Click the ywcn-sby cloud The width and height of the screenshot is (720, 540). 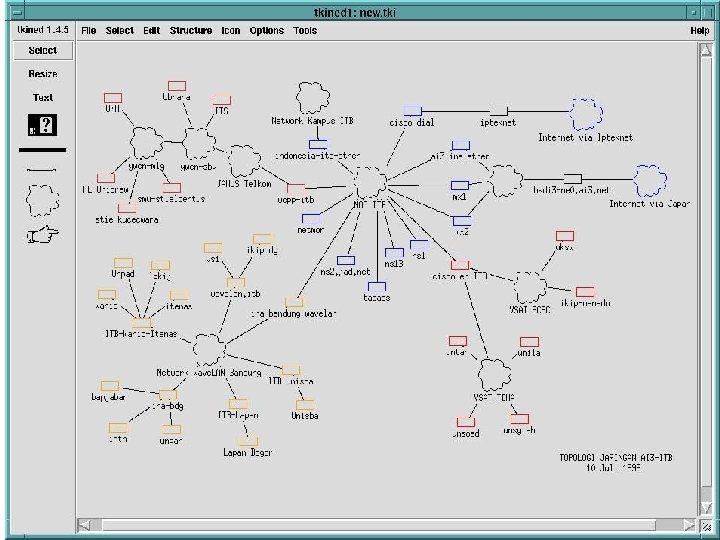(199, 143)
